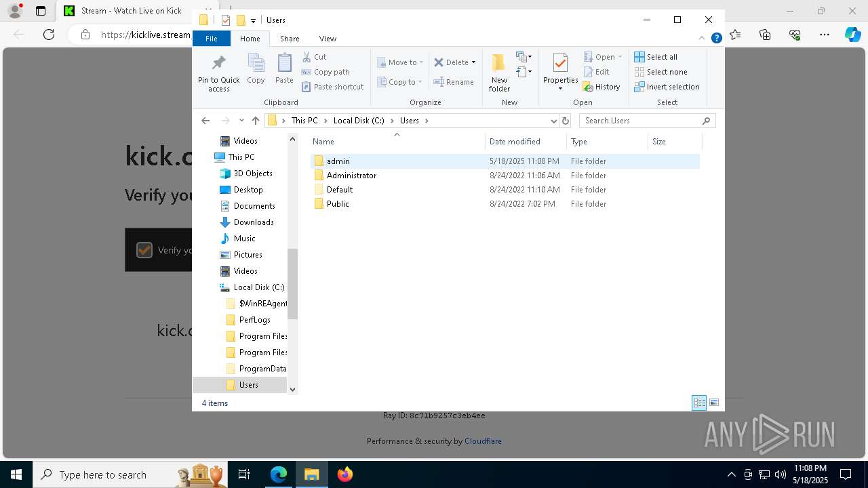Click Invert selection
This screenshot has height=488, width=868.
pyautogui.click(x=667, y=87)
